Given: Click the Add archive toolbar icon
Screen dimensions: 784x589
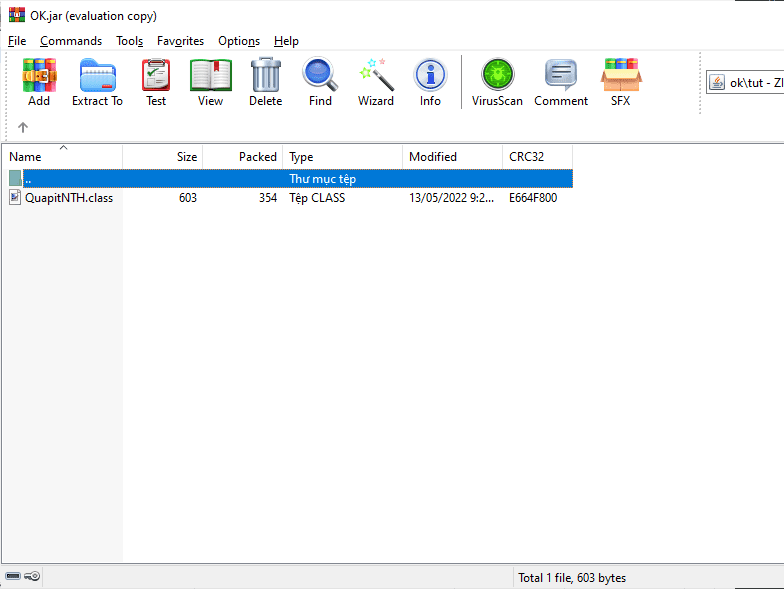Looking at the screenshot, I should coord(39,82).
